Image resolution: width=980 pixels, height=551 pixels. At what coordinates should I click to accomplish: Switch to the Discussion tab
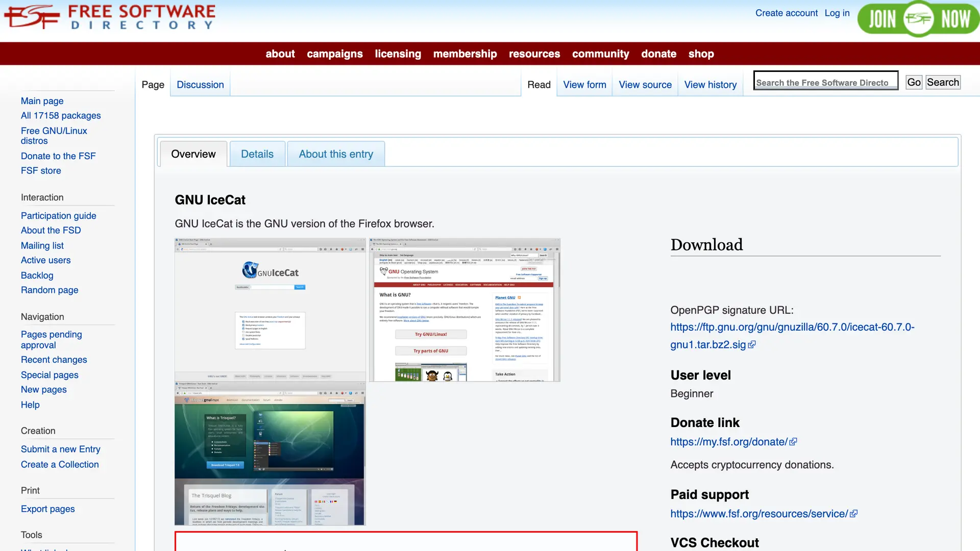tap(200, 85)
